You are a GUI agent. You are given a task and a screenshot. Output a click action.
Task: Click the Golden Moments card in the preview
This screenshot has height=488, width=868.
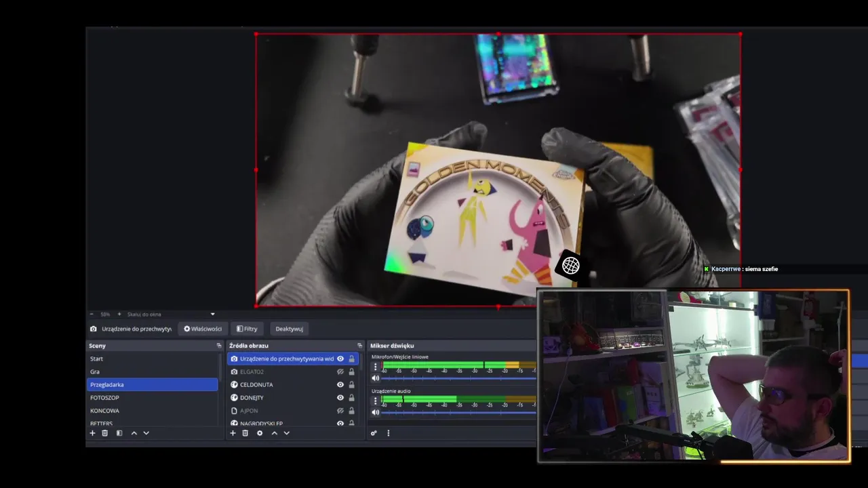pos(486,219)
